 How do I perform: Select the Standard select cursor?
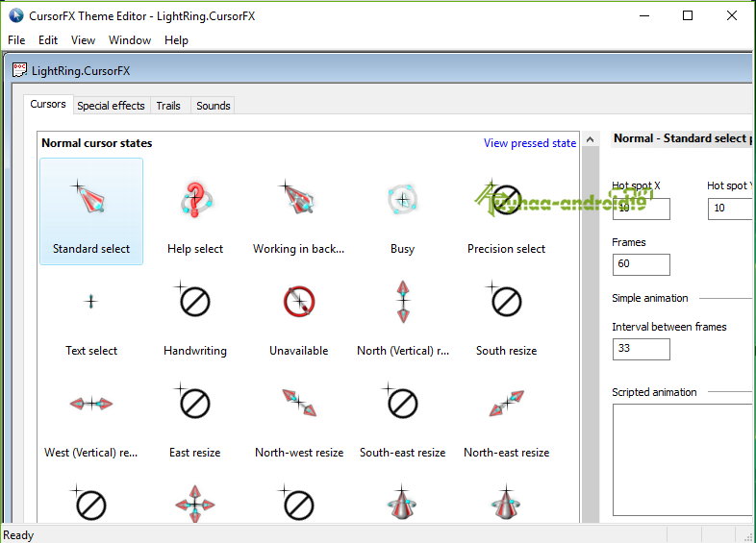(91, 211)
